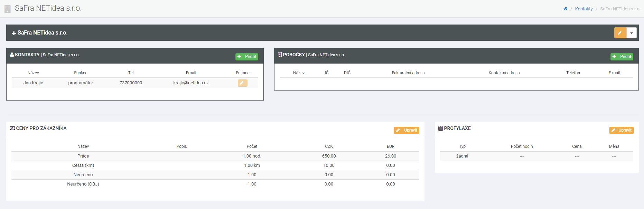Click the Editace column header in Kontakty
The width and height of the screenshot is (644, 209).
[x=243, y=73]
